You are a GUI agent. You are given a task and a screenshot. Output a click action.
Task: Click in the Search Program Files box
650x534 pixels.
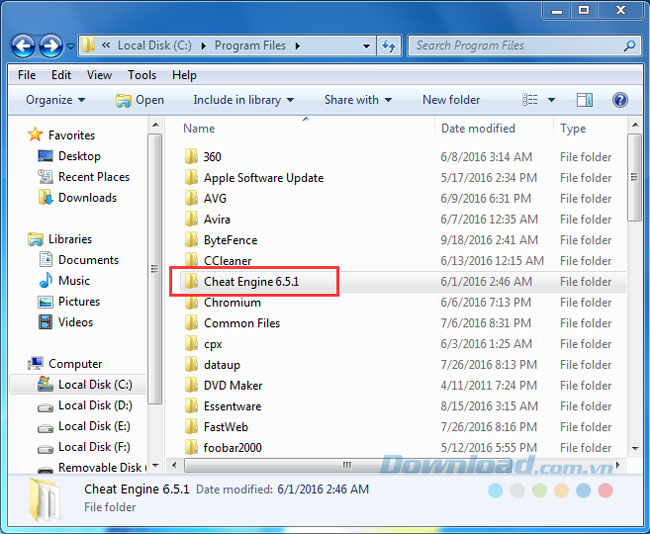(518, 45)
